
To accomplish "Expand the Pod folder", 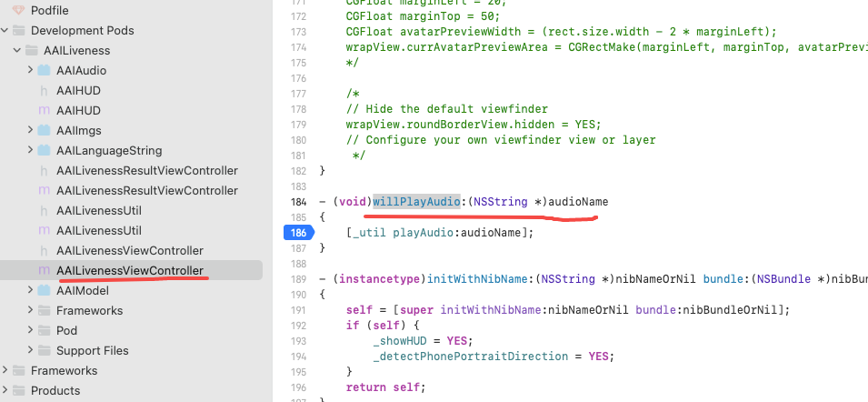I will [x=30, y=330].
